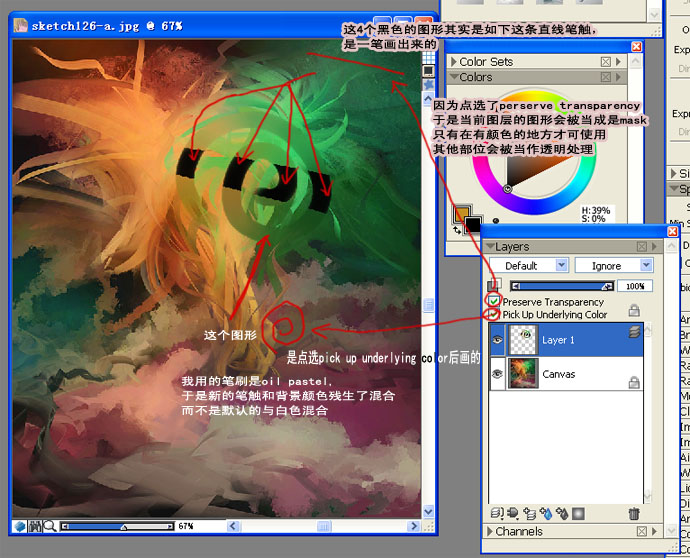Open the Colors palette flyout menu arrow
This screenshot has height=558, width=690.
[618, 77]
